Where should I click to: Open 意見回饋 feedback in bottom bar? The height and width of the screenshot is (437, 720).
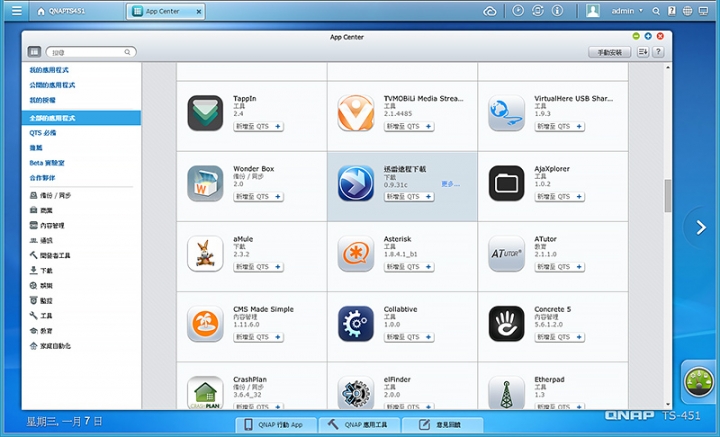pos(442,425)
